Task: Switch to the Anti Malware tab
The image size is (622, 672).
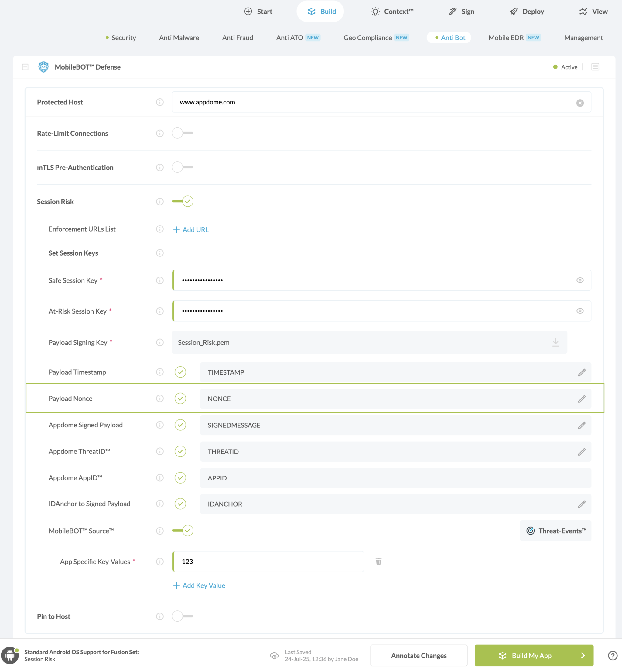Action: tap(179, 38)
